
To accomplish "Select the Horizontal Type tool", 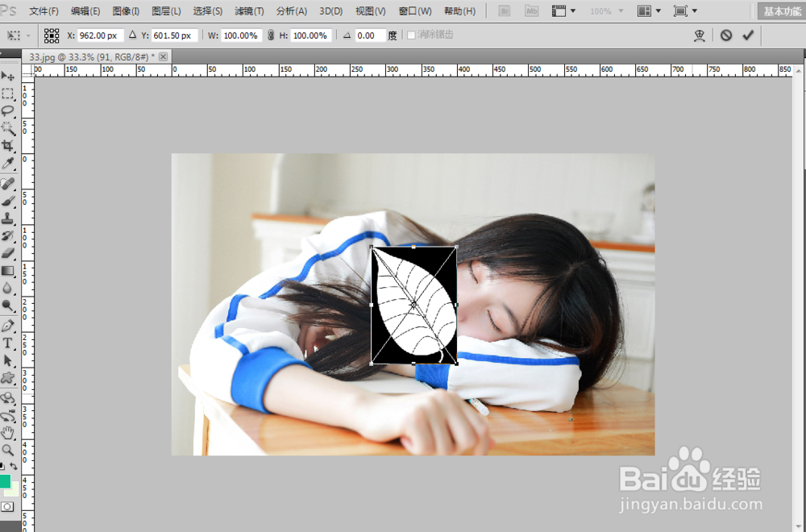I will [x=8, y=343].
